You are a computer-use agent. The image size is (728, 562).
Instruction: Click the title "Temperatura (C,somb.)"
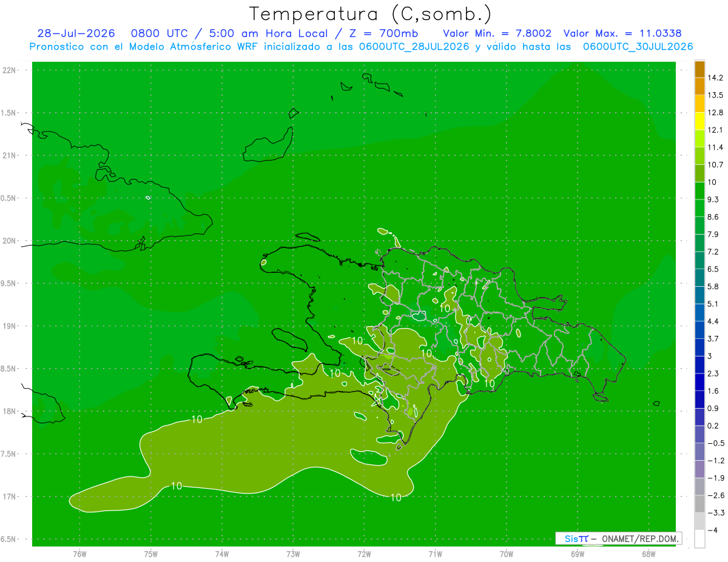tap(371, 14)
